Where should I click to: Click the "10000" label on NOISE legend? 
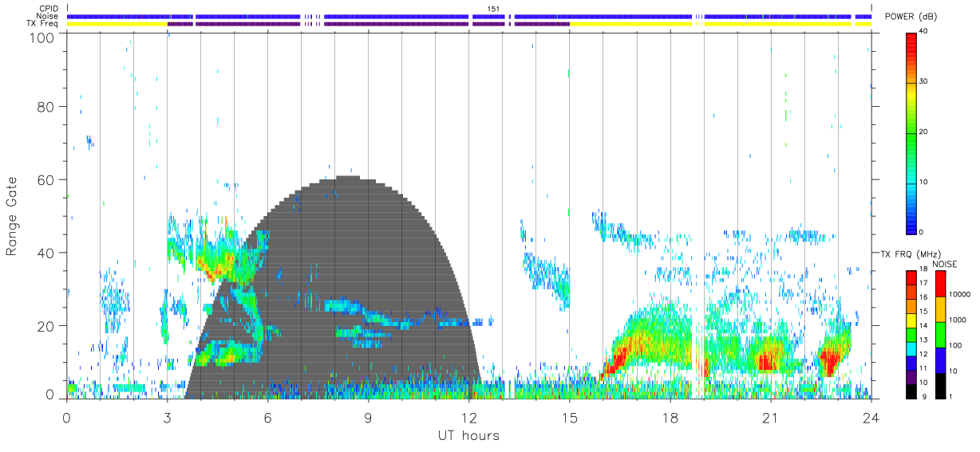click(960, 295)
